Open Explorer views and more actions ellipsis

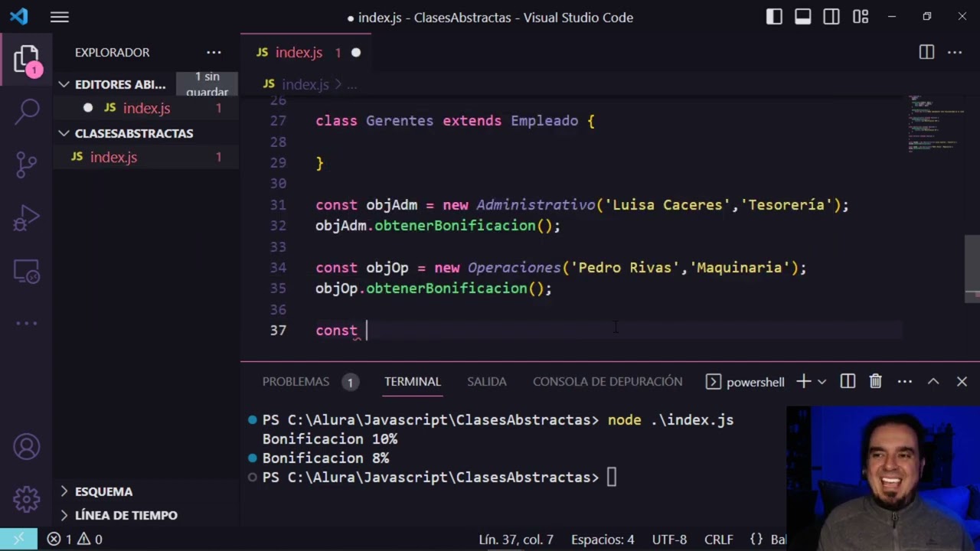pyautogui.click(x=214, y=52)
